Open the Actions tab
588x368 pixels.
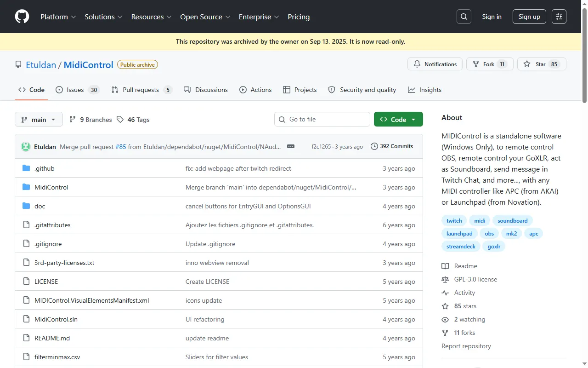click(255, 90)
